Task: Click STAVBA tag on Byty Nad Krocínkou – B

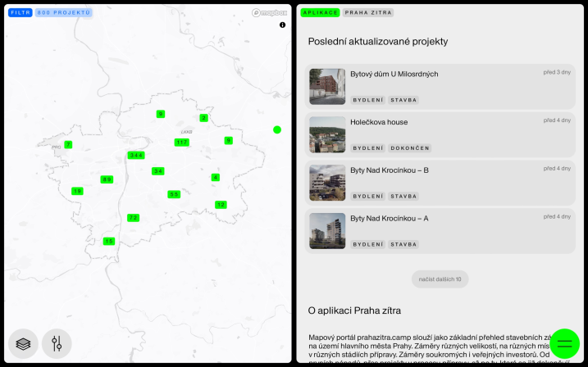Action: coord(403,197)
